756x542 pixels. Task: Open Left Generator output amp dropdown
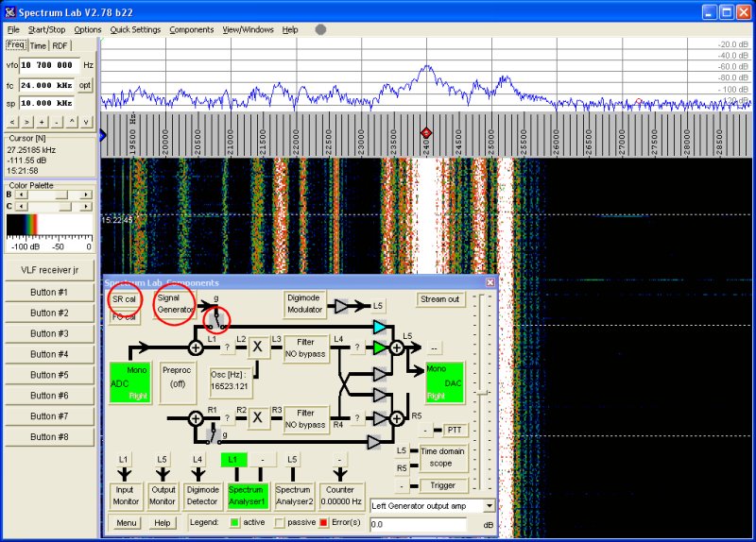[x=490, y=506]
